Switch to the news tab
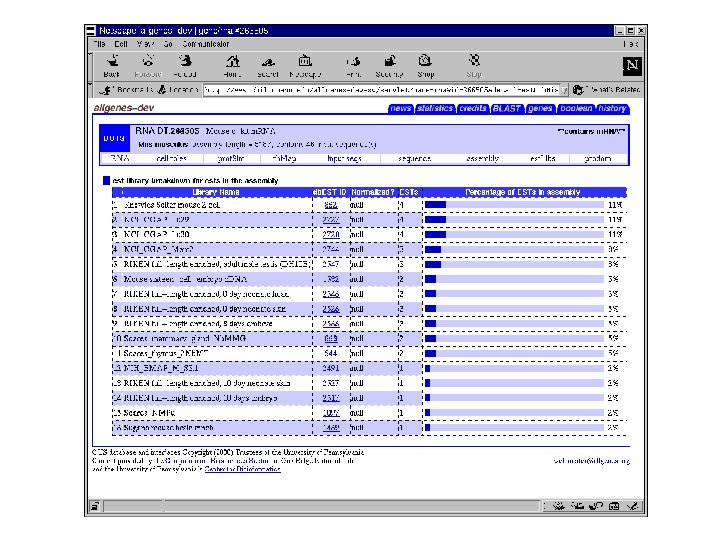 [400, 108]
